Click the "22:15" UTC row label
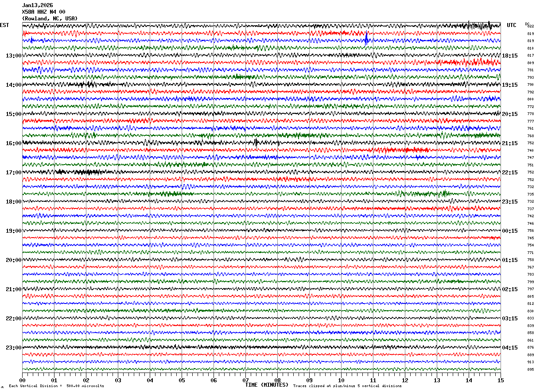This screenshot has width=536, height=392. 510,173
